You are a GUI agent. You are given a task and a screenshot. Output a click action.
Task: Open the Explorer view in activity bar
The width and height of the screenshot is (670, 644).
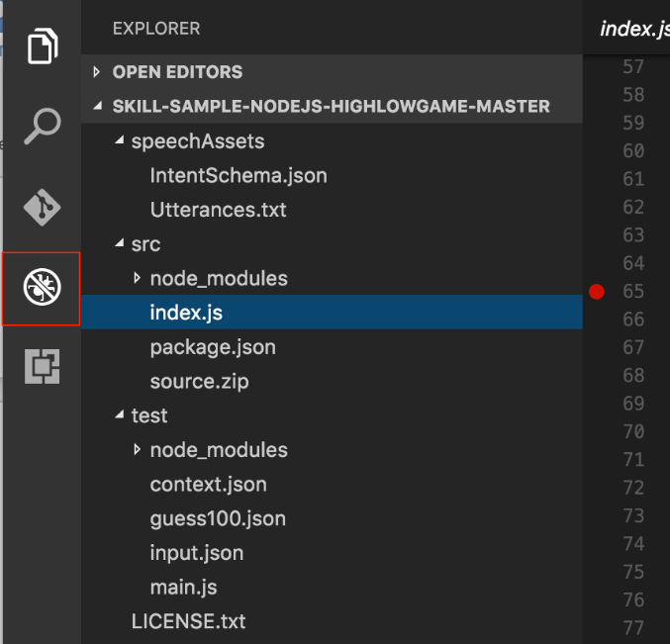(42, 46)
